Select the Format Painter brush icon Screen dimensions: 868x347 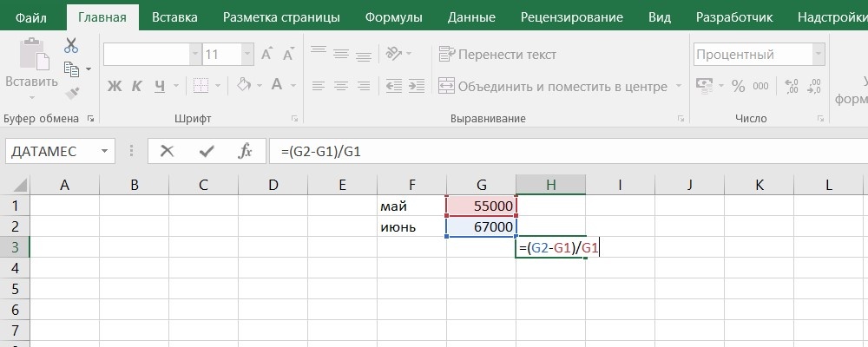pyautogui.click(x=71, y=93)
